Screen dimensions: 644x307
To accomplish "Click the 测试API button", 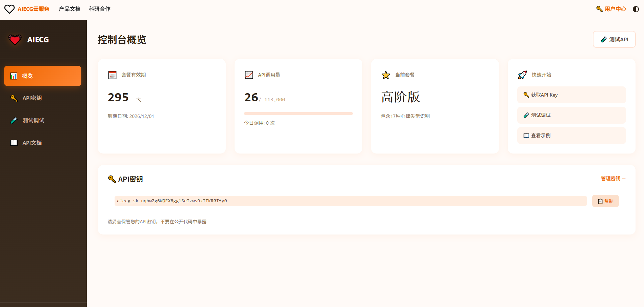I will point(614,39).
